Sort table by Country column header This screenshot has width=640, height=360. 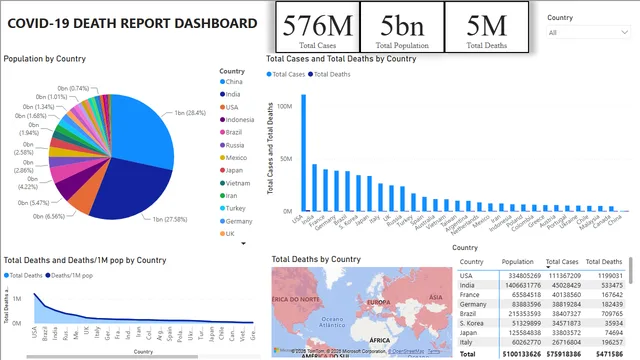click(471, 262)
